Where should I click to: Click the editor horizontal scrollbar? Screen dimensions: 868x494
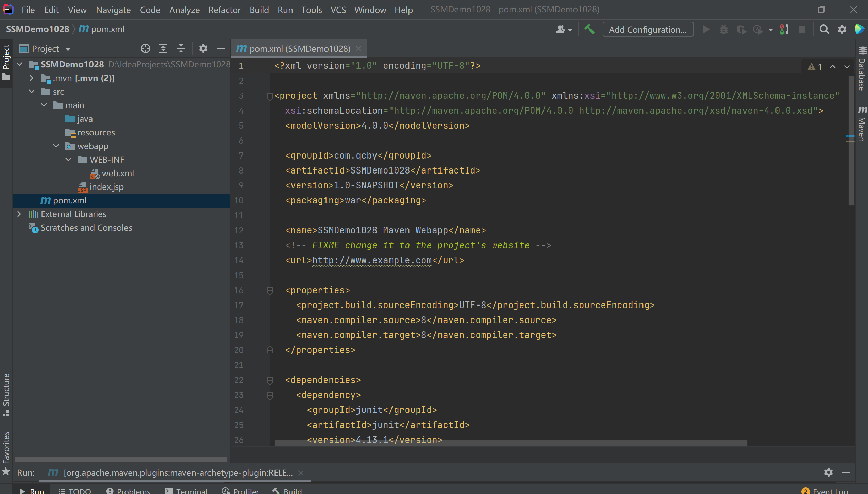click(510, 443)
